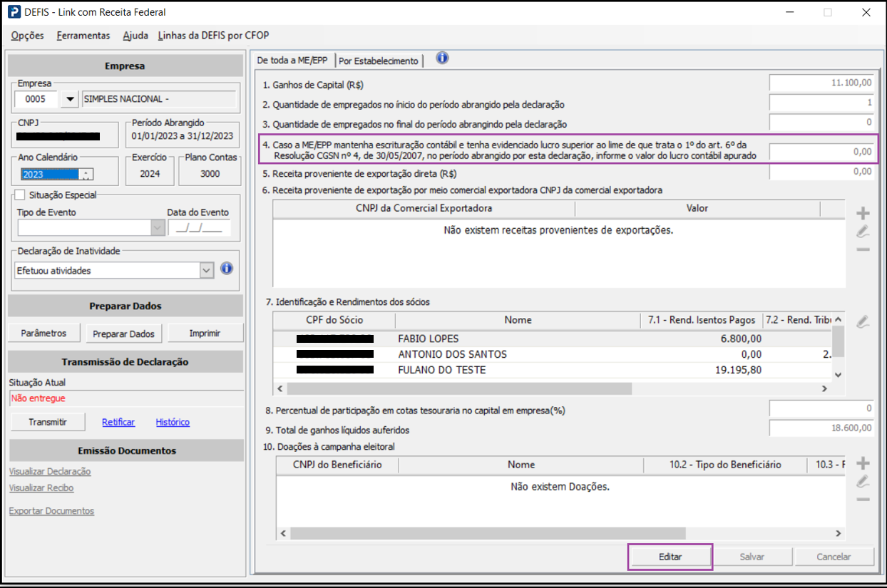Click the plus icon to add export revenue
The height and width of the screenshot is (588, 887).
click(863, 213)
